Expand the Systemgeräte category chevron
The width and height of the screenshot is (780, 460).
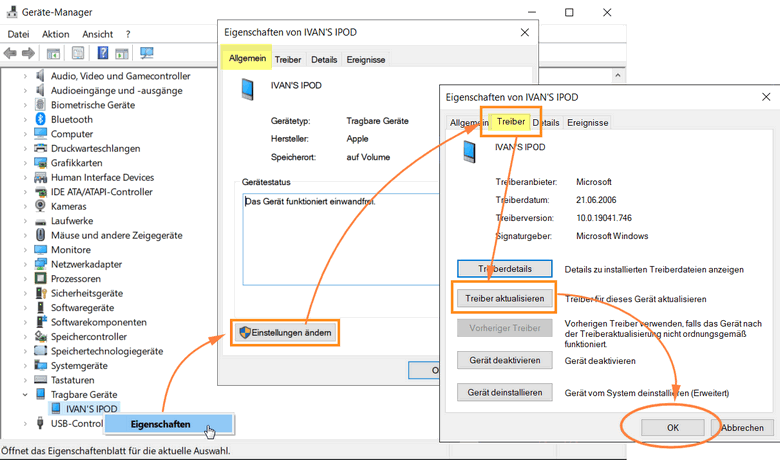(25, 366)
